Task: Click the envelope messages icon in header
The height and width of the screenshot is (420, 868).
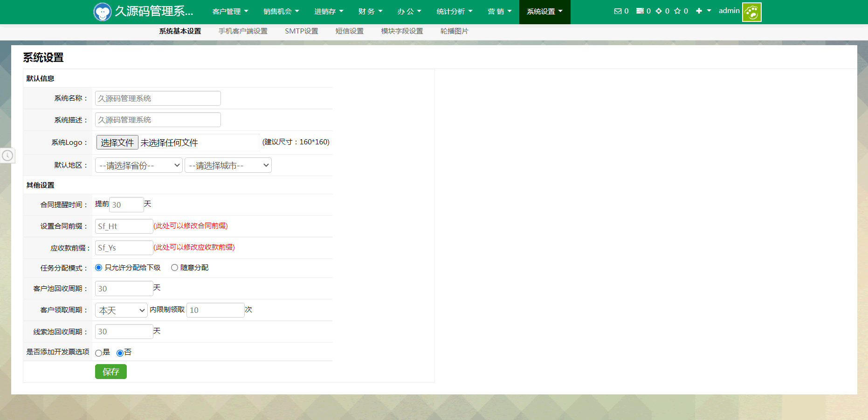Action: [x=618, y=11]
